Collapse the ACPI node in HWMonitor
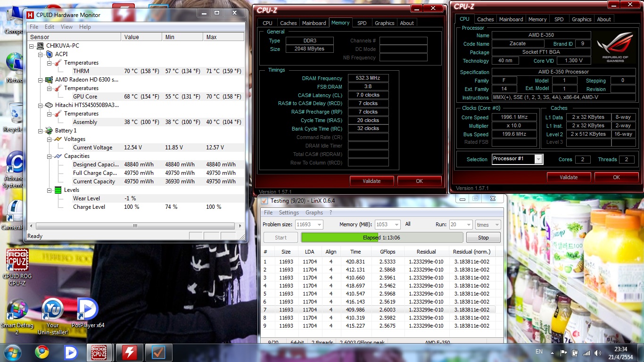Viewport: 644px width, 362px height. (x=41, y=54)
